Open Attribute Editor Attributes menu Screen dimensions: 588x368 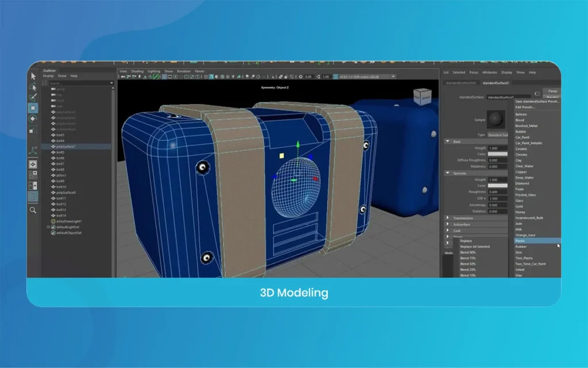pyautogui.click(x=490, y=72)
